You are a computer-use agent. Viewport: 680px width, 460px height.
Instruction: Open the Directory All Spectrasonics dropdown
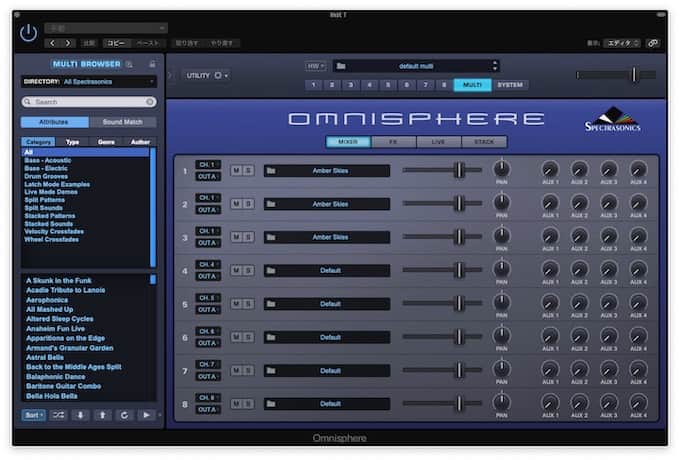coord(89,82)
